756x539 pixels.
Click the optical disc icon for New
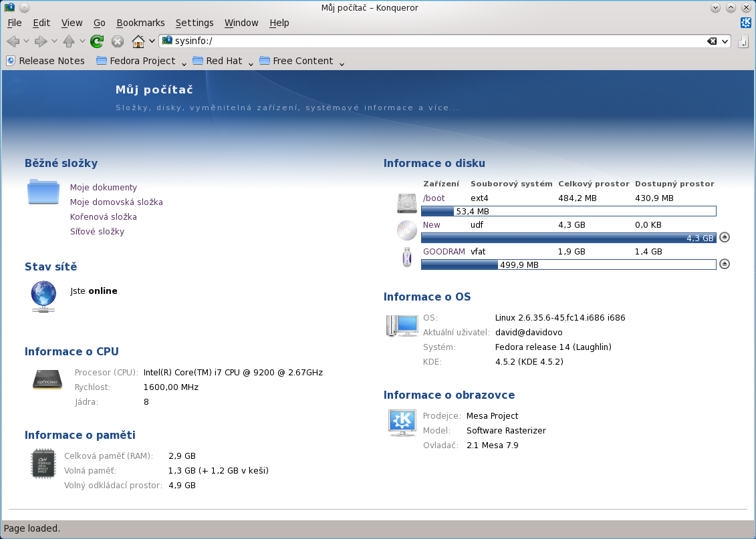pos(406,230)
